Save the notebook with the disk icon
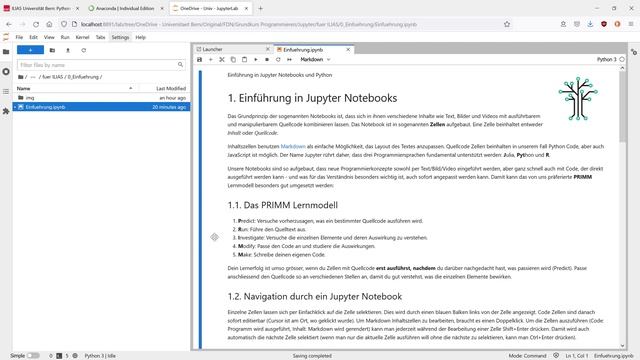The image size is (640, 360). [200, 60]
